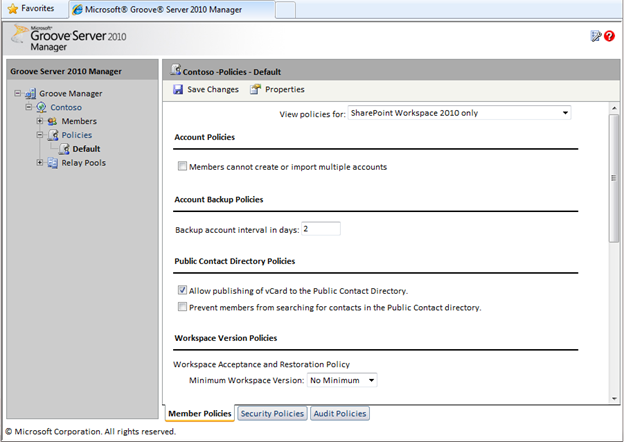This screenshot has width=624, height=442.
Task: Switch to the Audit Policies tab
Action: coord(341,413)
